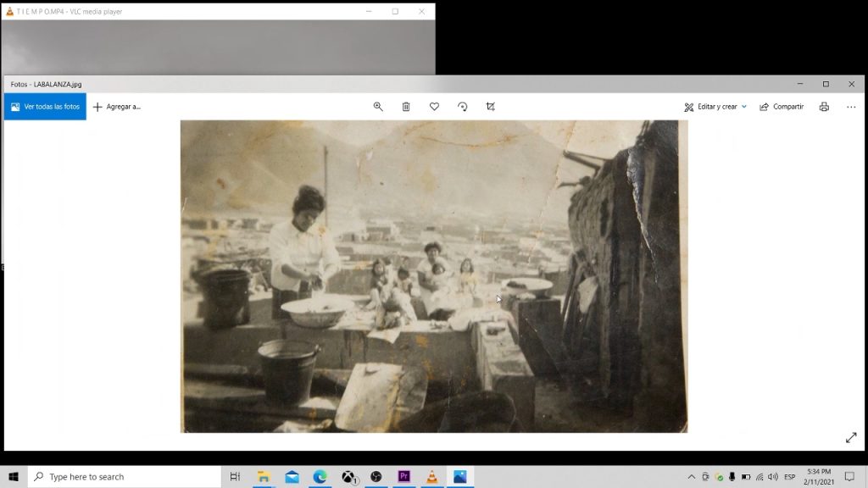Click the zoom magnifier icon in Fotos toolbar

pyautogui.click(x=378, y=106)
